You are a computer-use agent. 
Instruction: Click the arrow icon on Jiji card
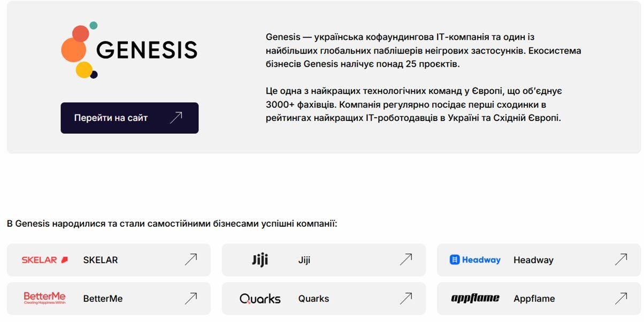point(406,259)
